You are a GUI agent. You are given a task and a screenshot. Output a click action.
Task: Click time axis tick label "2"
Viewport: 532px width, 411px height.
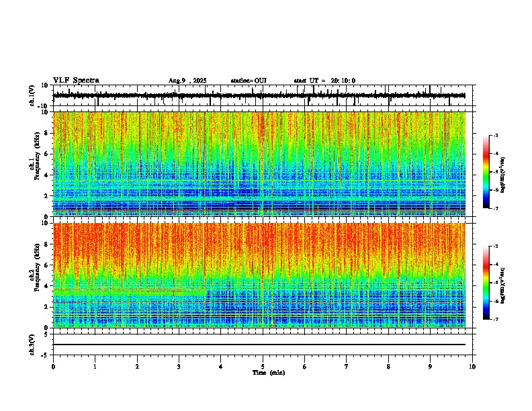pyautogui.click(x=137, y=367)
